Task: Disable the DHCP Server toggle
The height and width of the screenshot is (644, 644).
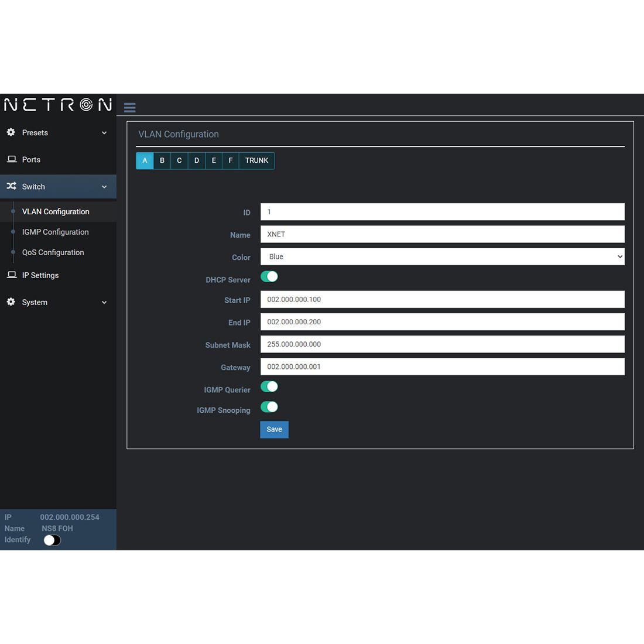Action: (x=269, y=277)
